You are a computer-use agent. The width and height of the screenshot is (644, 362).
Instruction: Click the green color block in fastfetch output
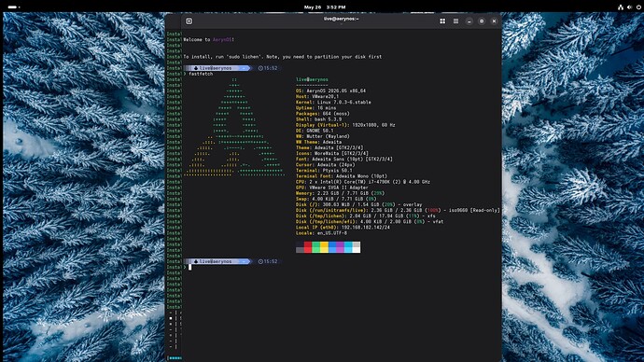coord(315,247)
